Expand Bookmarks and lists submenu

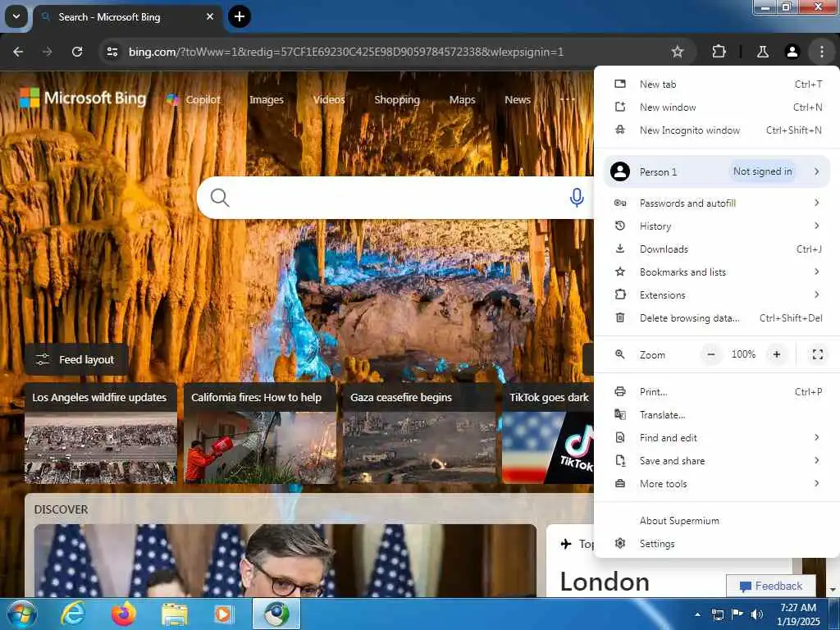click(x=717, y=272)
